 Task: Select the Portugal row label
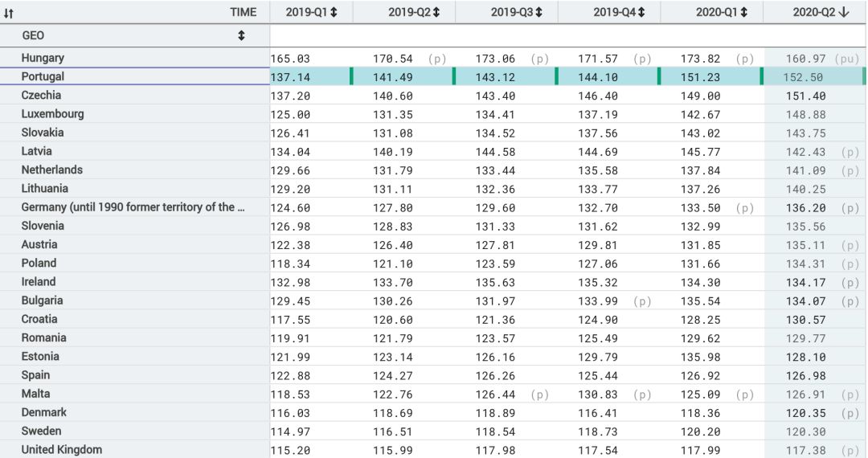pos(43,76)
